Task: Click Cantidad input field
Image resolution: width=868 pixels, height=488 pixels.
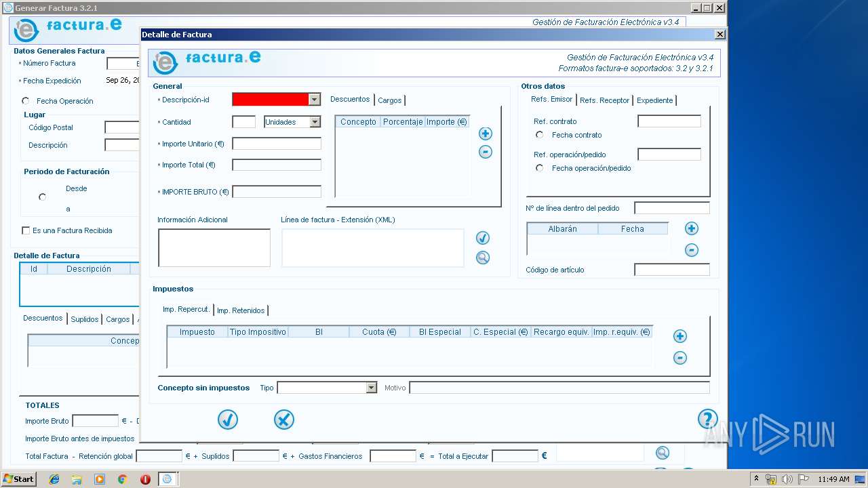Action: pos(244,122)
